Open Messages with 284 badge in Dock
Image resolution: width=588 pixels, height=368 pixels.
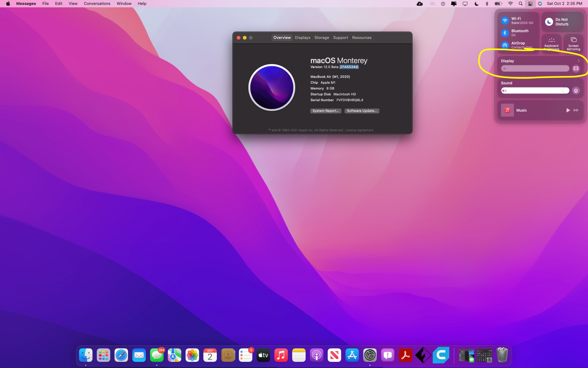click(157, 355)
